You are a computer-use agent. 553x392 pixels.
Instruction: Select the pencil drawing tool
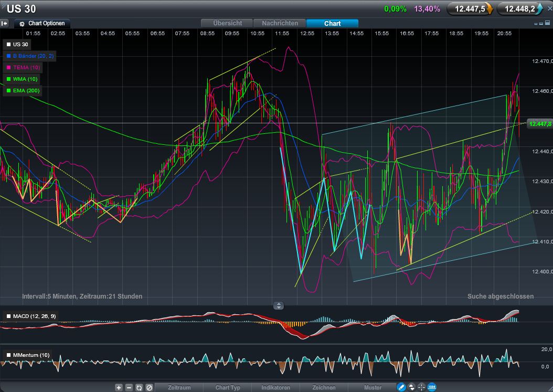402,387
